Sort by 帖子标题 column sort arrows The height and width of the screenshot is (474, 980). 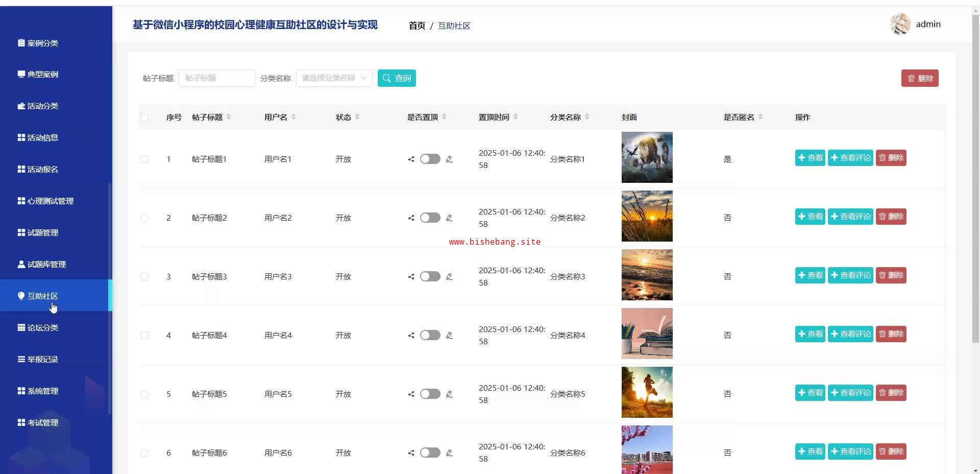229,117
